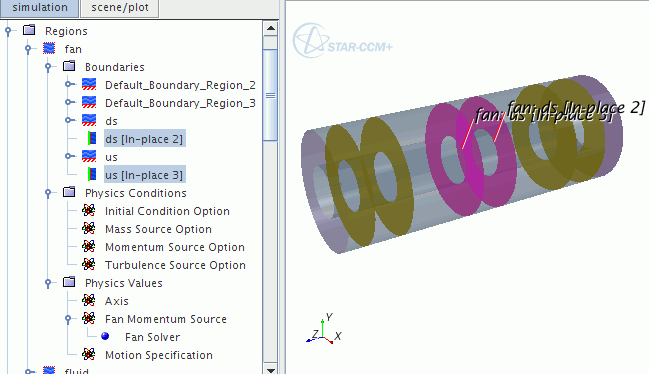
Task: Click the Momentum Source Option icon
Action: (x=89, y=246)
